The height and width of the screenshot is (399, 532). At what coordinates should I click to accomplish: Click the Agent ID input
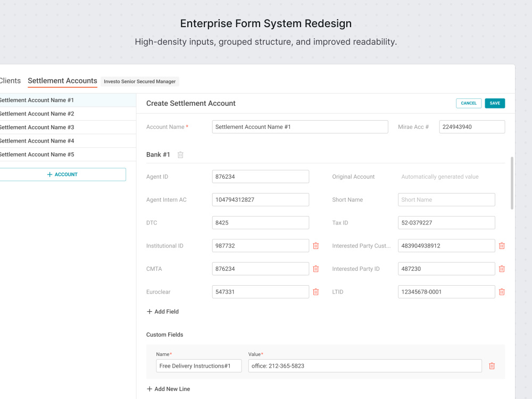pyautogui.click(x=261, y=177)
